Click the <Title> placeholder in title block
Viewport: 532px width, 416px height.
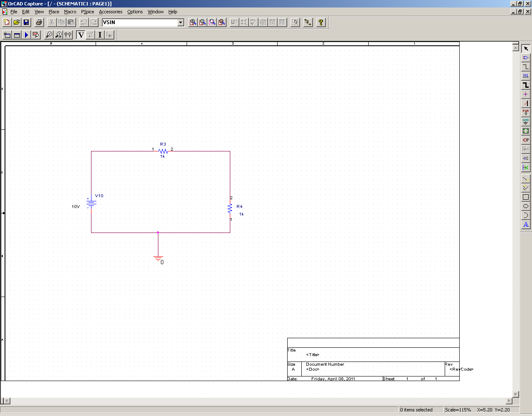pos(313,355)
